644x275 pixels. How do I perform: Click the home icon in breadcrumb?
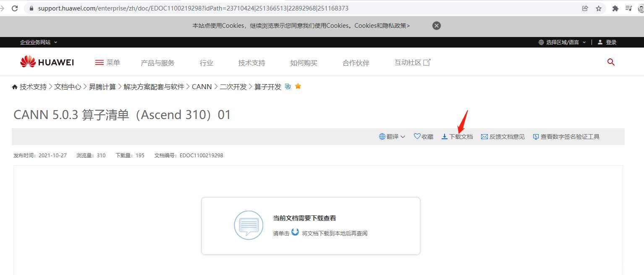click(x=15, y=87)
